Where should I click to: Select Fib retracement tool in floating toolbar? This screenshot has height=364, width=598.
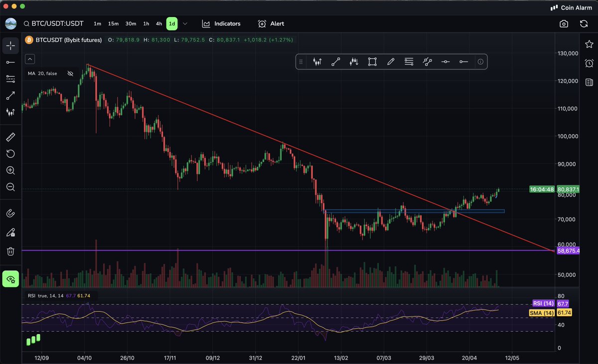(409, 62)
